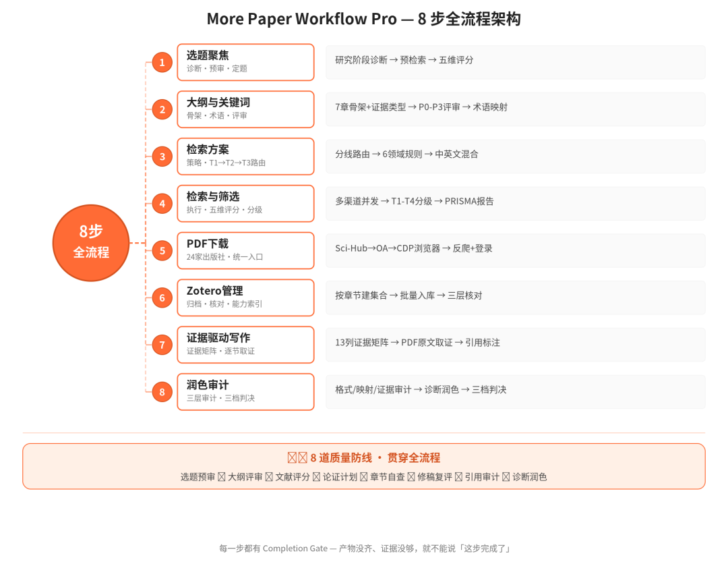Click subtitle 骨架・术语・评审
Screen dimensions: 728x562
[217, 116]
